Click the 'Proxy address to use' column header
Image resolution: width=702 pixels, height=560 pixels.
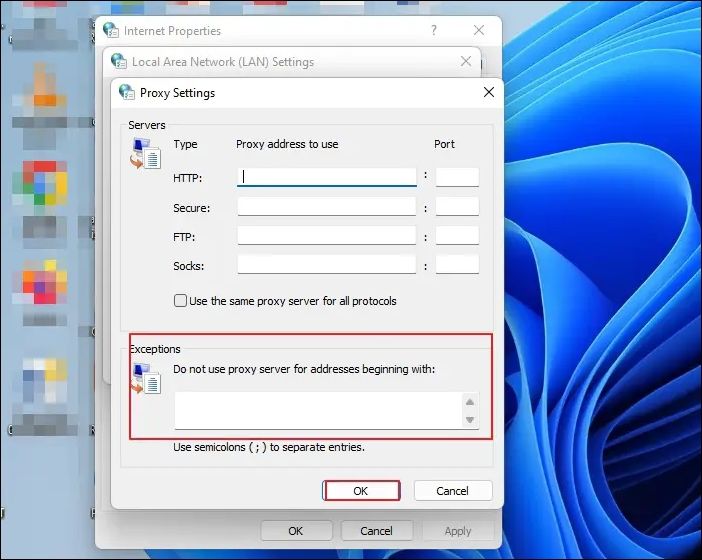pyautogui.click(x=287, y=144)
